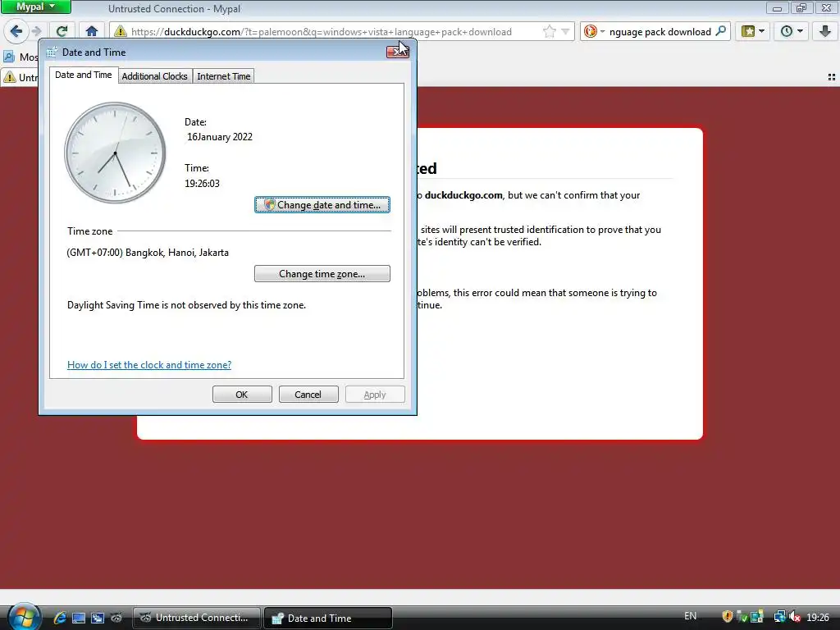Switch to the Additional Clocks tab
This screenshot has width=840, height=630.
click(x=154, y=76)
